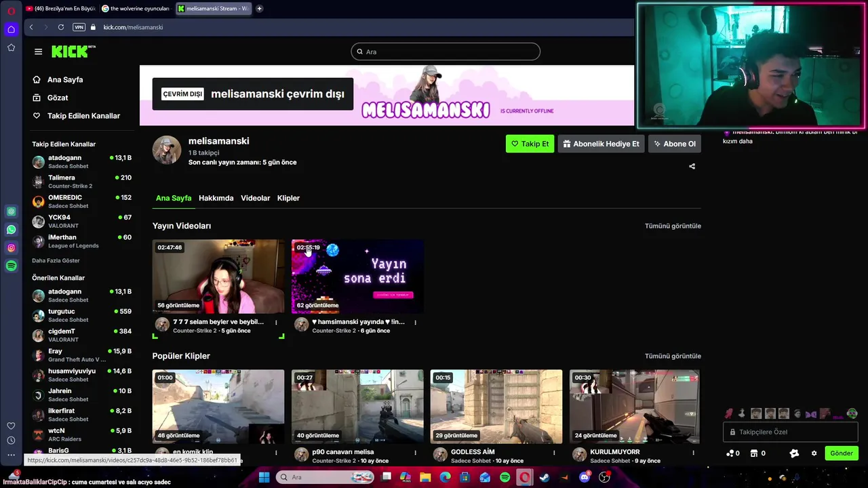Open chat settings gear icon
The height and width of the screenshot is (488, 868).
click(x=814, y=453)
